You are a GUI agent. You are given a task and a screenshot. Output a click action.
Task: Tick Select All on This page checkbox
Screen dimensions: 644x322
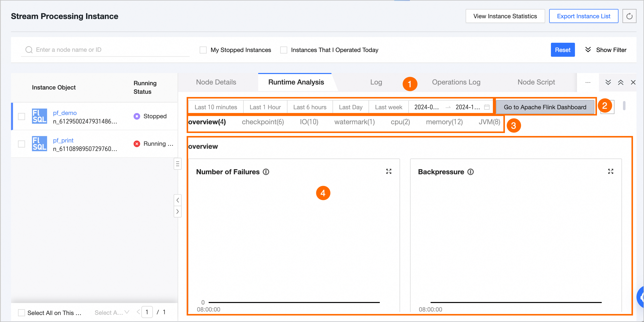[x=22, y=312]
